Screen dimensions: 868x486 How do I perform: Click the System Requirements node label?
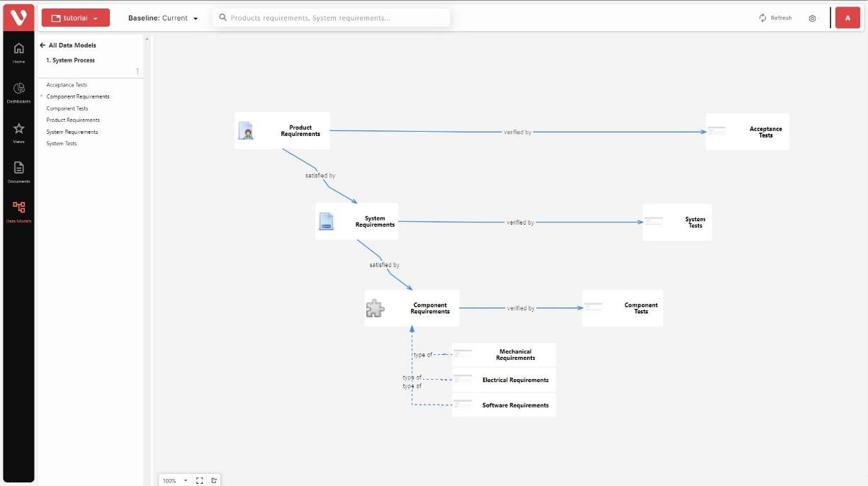pos(375,222)
